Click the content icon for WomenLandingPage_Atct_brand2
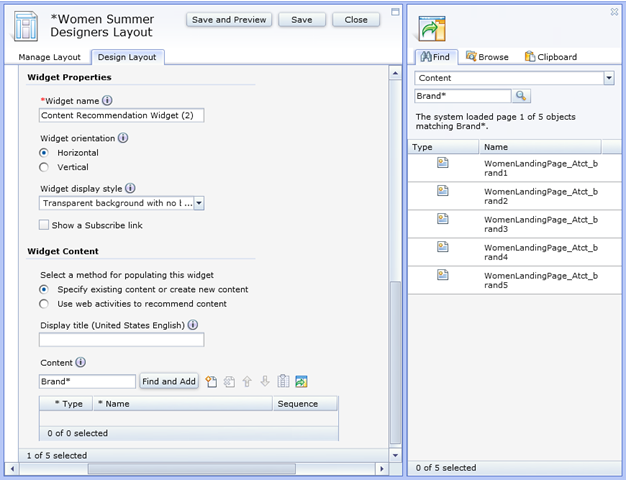This screenshot has width=627, height=480. 443,191
